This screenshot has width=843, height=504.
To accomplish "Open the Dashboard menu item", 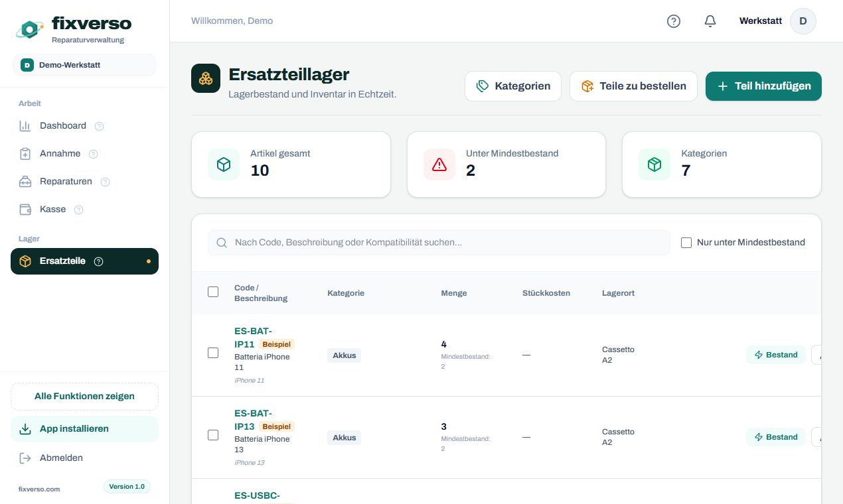I will [84, 126].
